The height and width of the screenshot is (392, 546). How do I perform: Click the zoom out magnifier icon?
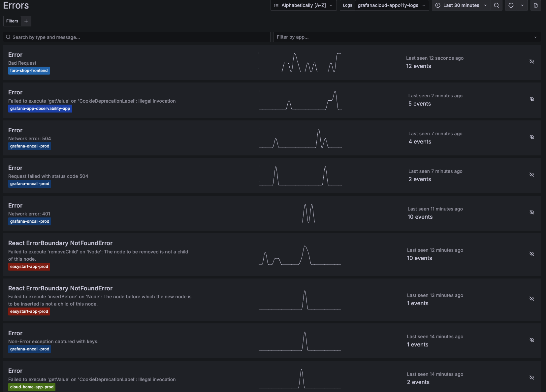(497, 5)
